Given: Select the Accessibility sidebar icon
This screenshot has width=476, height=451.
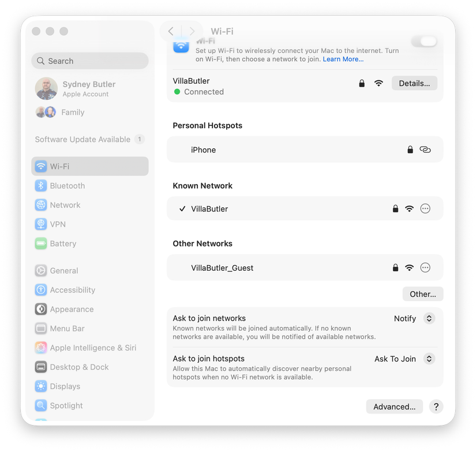Looking at the screenshot, I should coord(40,289).
